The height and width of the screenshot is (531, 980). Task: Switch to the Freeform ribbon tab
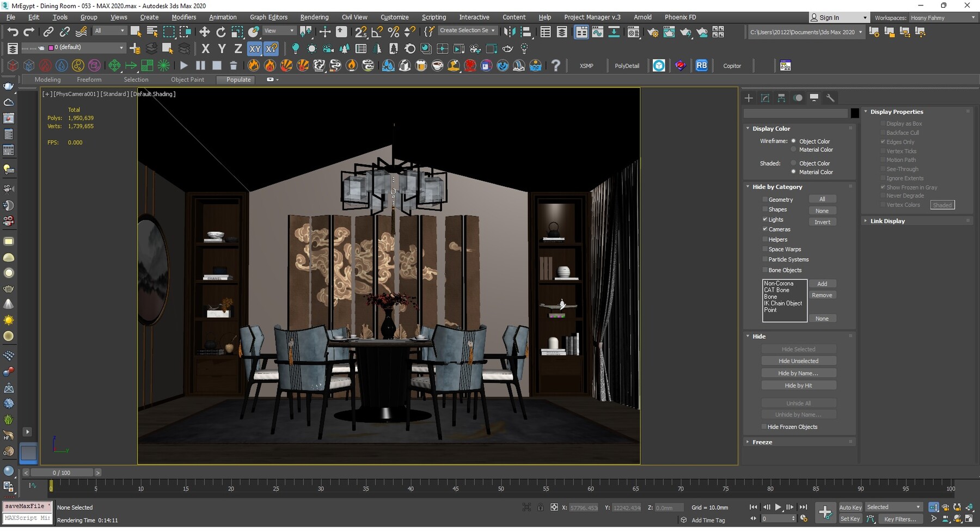point(89,80)
